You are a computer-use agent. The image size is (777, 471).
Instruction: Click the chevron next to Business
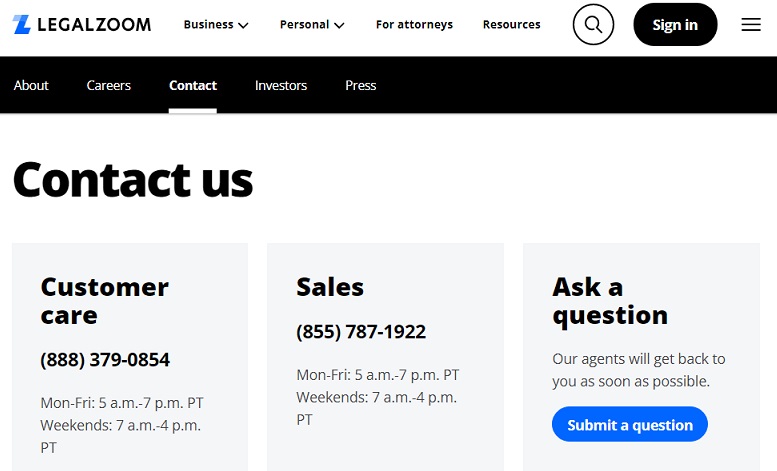(243, 25)
